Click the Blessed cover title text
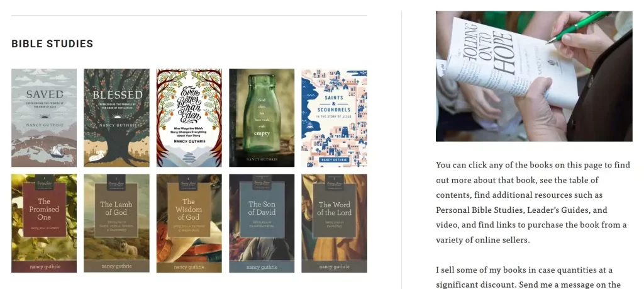The width and height of the screenshot is (644, 289). (x=117, y=95)
